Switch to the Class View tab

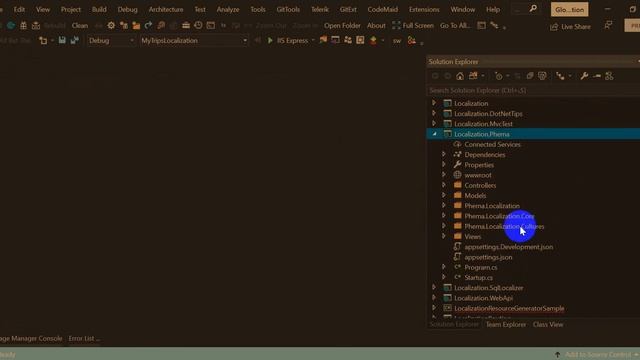point(548,324)
